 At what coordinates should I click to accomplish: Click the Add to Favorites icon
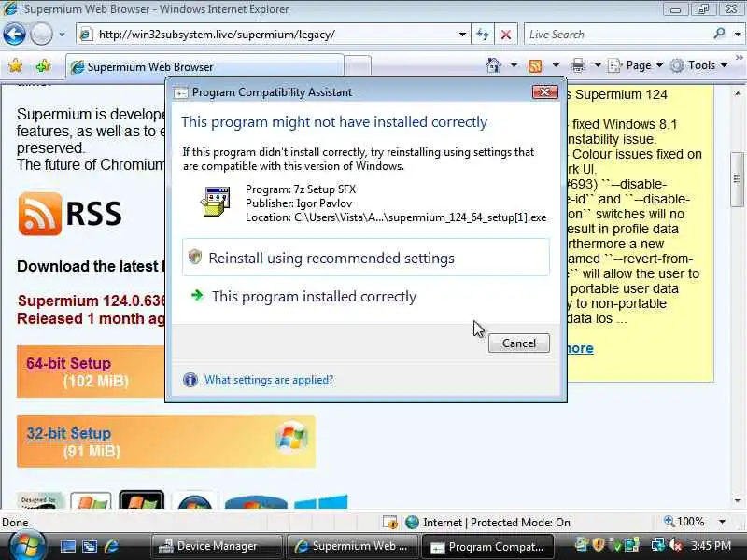click(43, 65)
